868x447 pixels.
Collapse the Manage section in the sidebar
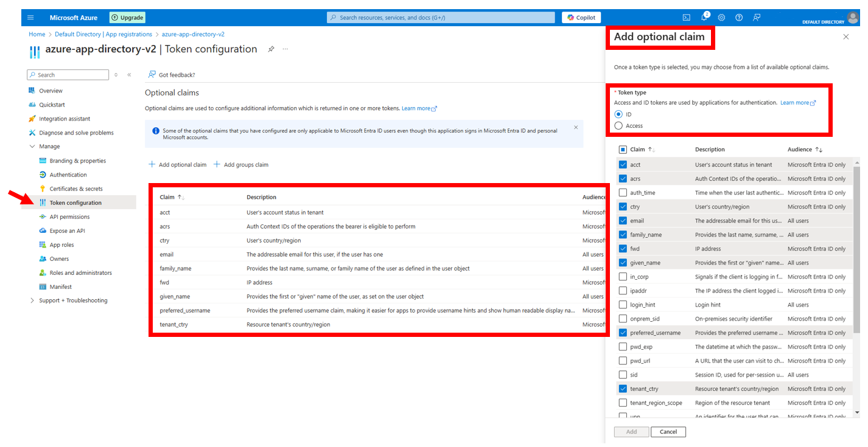32,146
